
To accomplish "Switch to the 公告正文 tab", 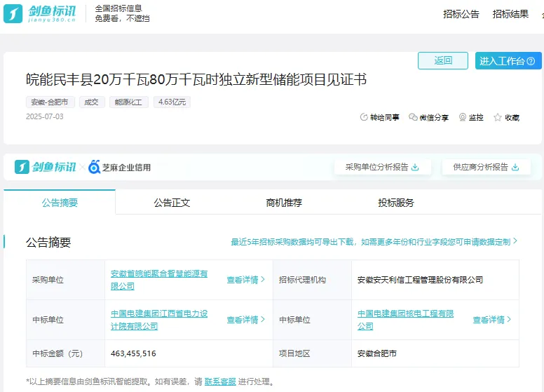I will 172,203.
